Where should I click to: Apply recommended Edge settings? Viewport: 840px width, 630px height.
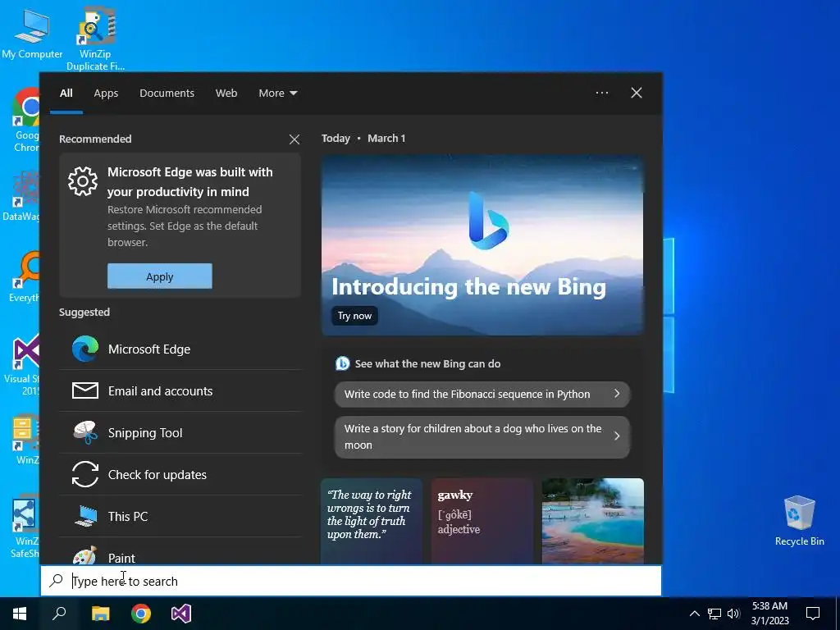[160, 276]
